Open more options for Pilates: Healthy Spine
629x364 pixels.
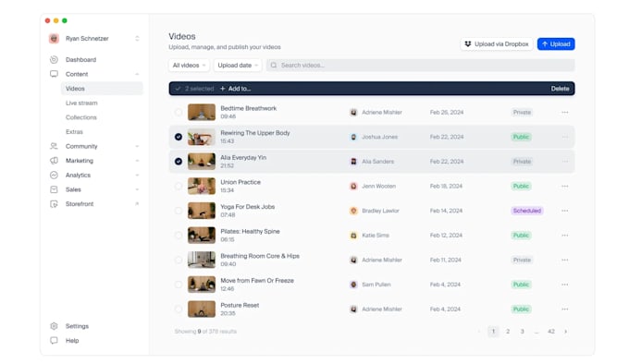[565, 236]
